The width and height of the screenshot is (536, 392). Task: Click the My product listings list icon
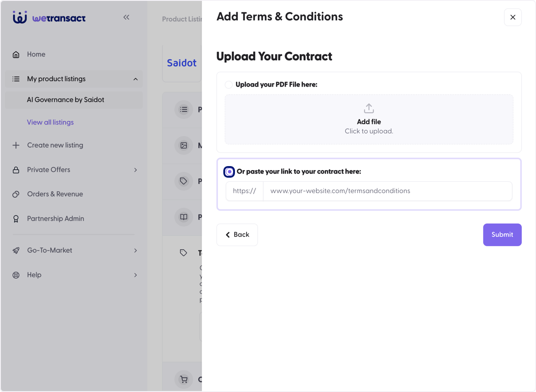(16, 79)
